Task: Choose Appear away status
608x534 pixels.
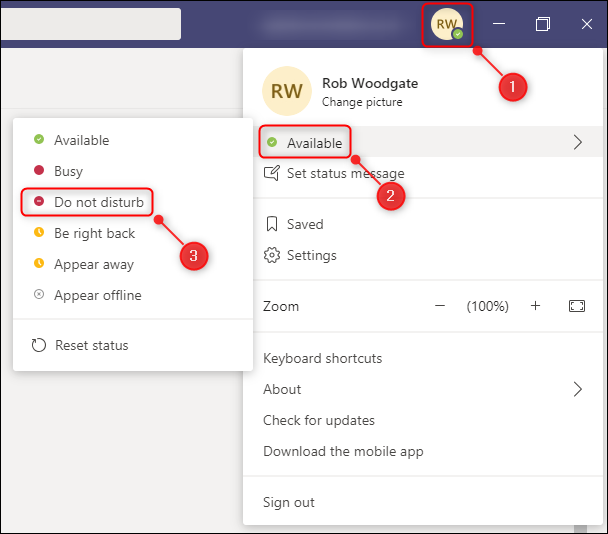Action: tap(93, 265)
